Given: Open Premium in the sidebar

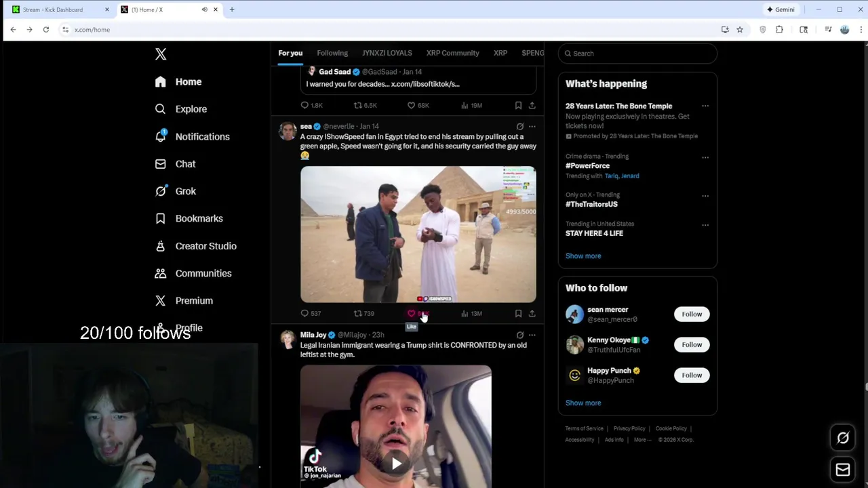Looking at the screenshot, I should tap(184, 300).
